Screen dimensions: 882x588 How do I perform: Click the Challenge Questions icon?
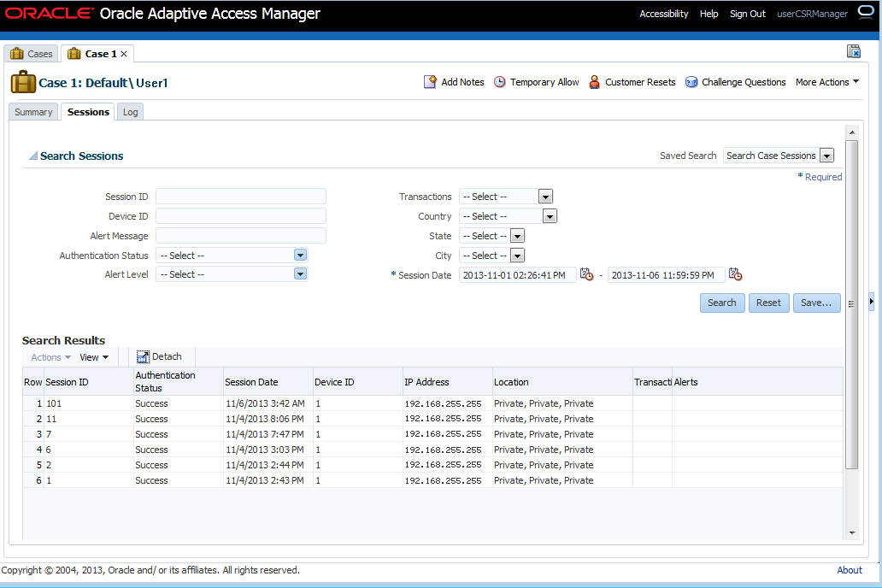point(691,82)
